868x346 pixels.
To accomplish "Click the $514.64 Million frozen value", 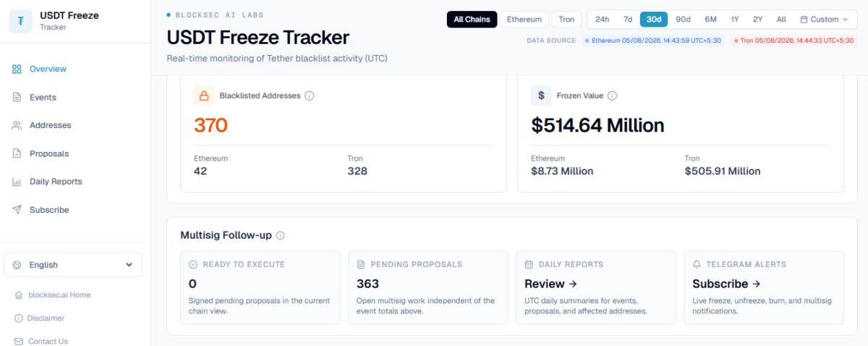I will 597,125.
